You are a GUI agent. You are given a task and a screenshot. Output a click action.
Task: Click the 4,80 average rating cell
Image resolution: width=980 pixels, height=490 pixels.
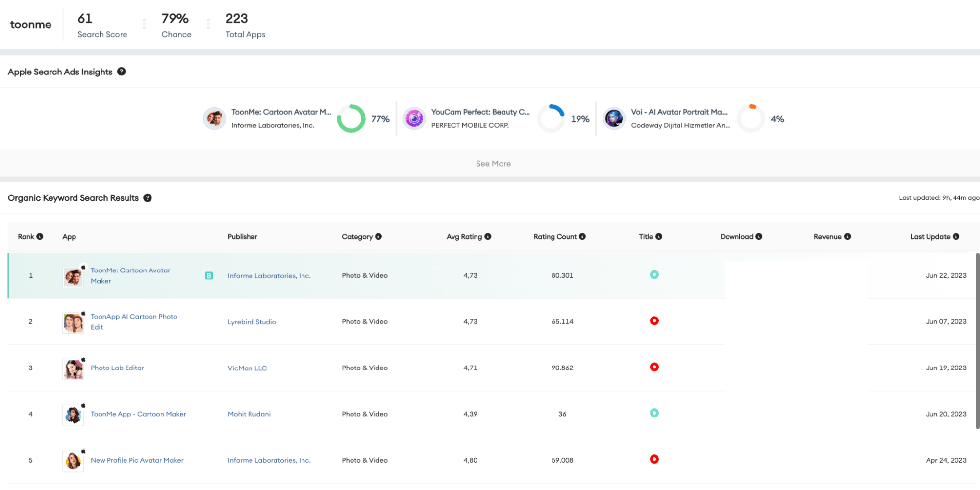[470, 460]
